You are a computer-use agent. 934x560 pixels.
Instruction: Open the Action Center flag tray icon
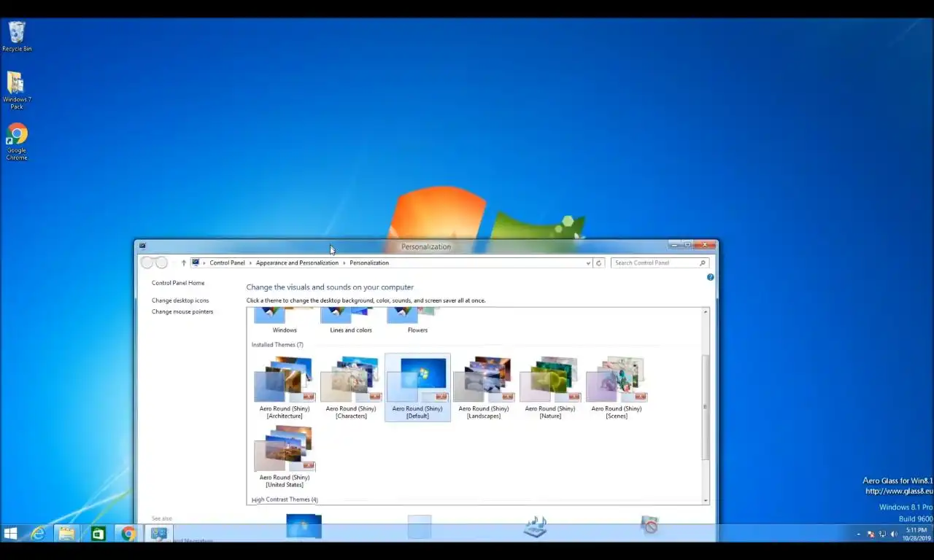click(871, 534)
